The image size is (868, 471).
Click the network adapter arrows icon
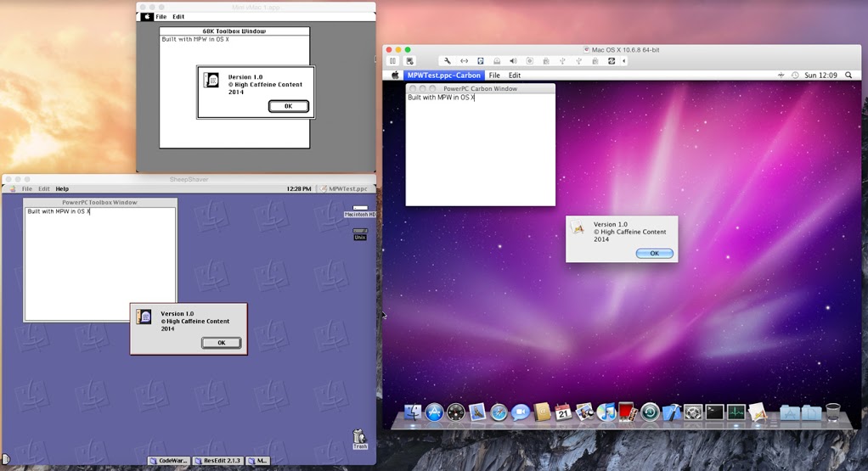coord(464,61)
